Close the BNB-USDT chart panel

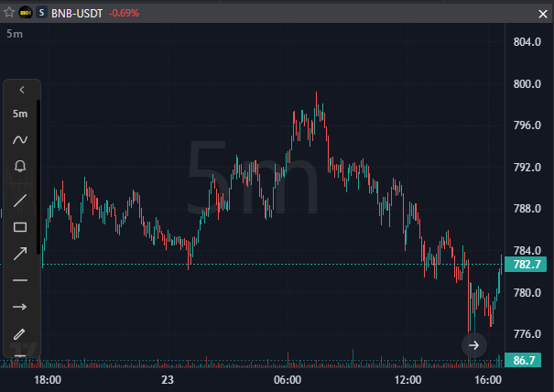click(543, 14)
